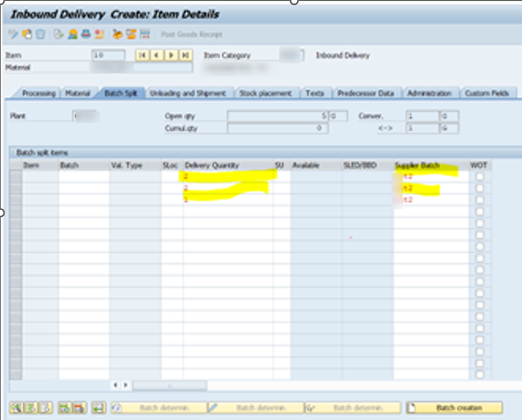Click the orange pack box icon

(117, 34)
